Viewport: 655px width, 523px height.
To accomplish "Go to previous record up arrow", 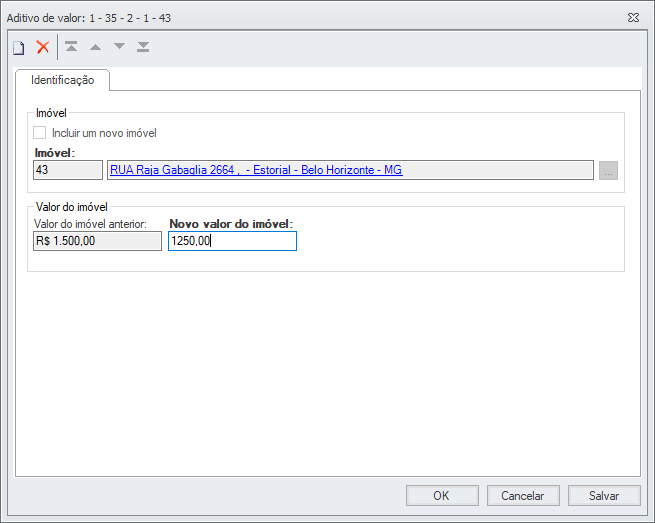I will [x=96, y=47].
